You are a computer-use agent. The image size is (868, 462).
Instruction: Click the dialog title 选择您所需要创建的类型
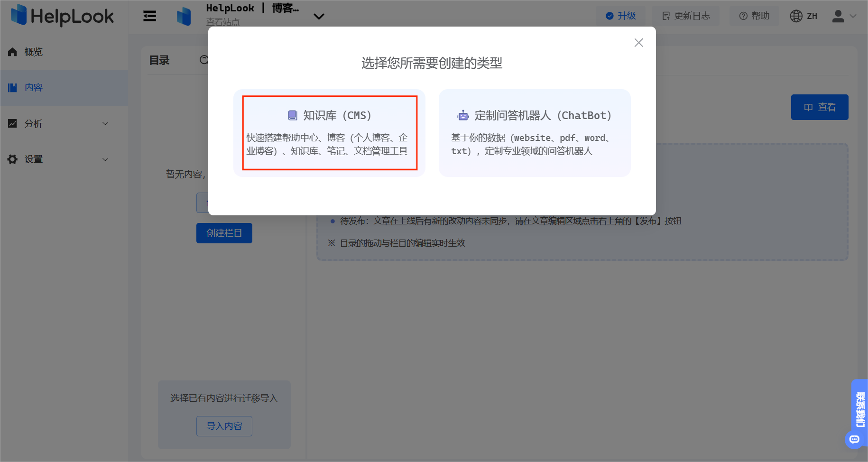tap(432, 63)
